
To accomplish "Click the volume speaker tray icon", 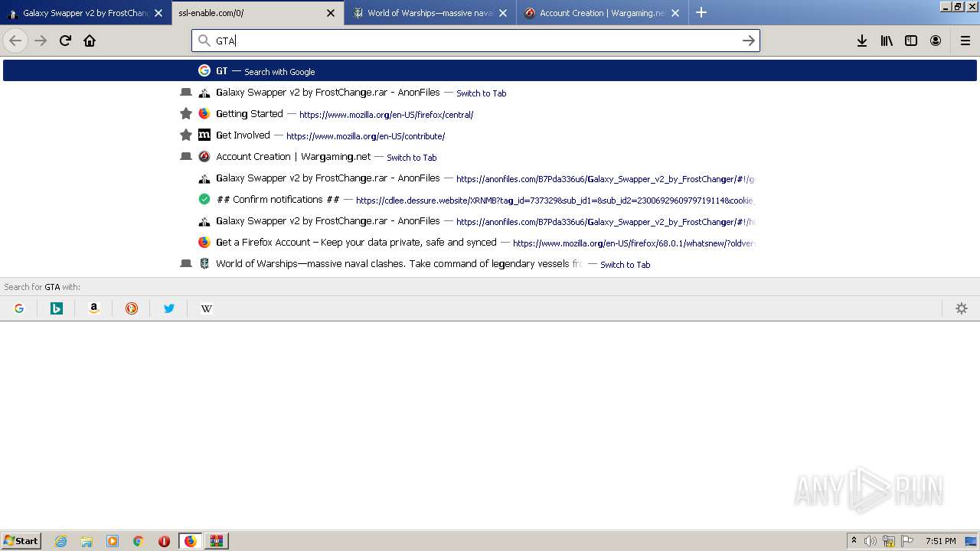I will coord(871,541).
